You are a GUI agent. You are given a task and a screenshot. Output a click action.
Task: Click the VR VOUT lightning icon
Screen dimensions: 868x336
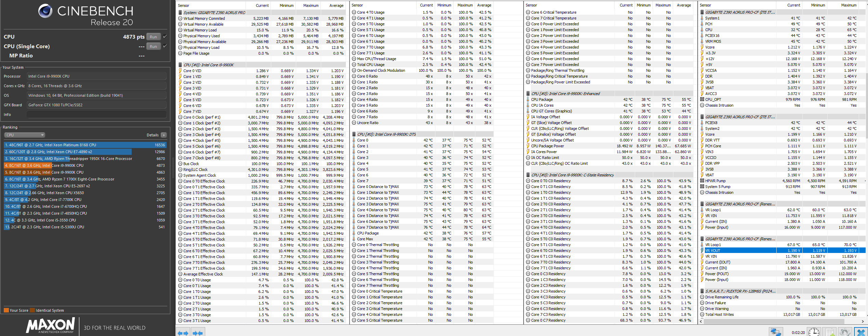(702, 251)
